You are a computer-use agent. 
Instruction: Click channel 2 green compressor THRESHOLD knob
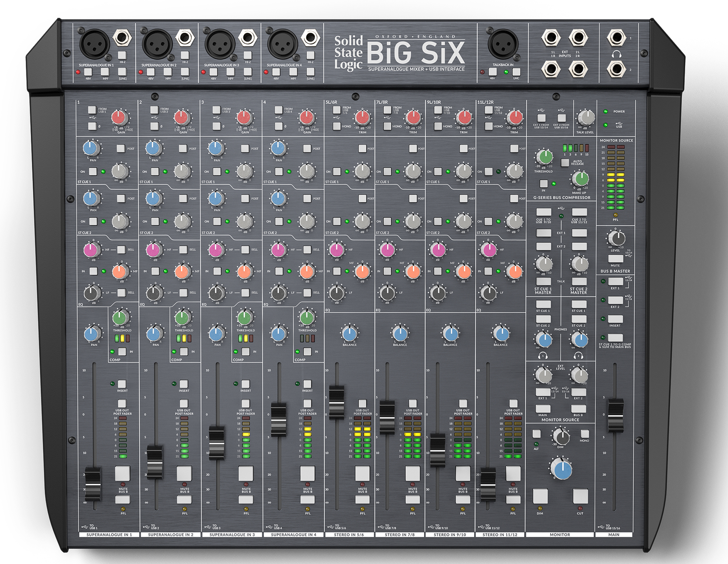click(x=182, y=317)
